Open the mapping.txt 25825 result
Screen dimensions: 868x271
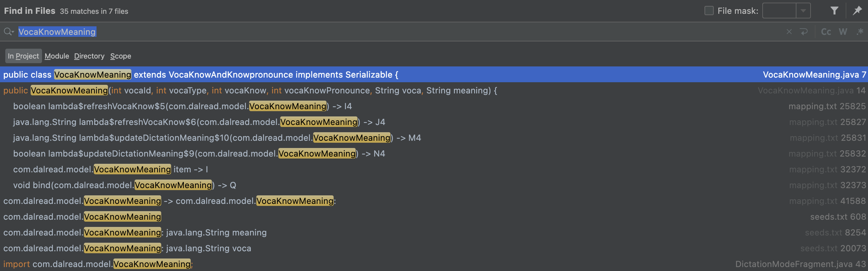[x=182, y=106]
